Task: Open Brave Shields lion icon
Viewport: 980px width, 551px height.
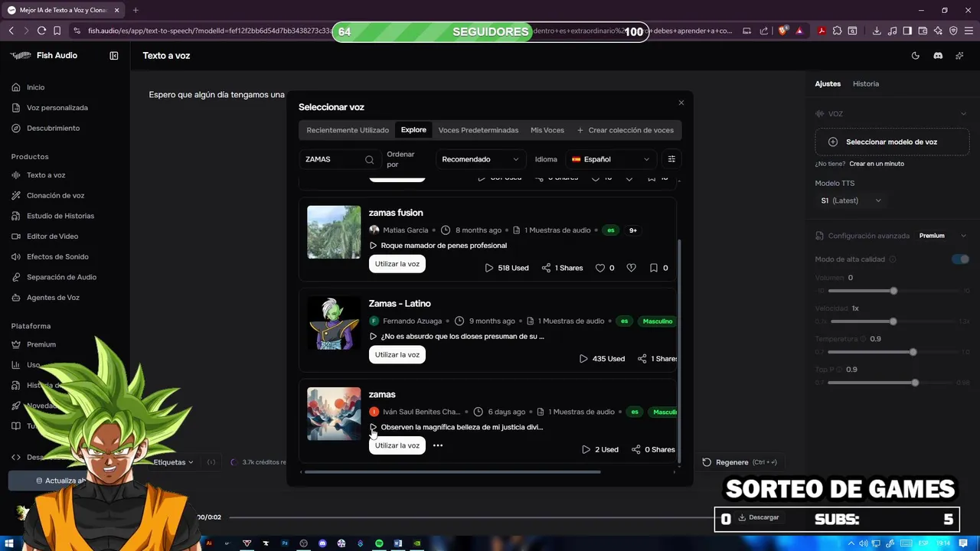Action: (x=782, y=31)
